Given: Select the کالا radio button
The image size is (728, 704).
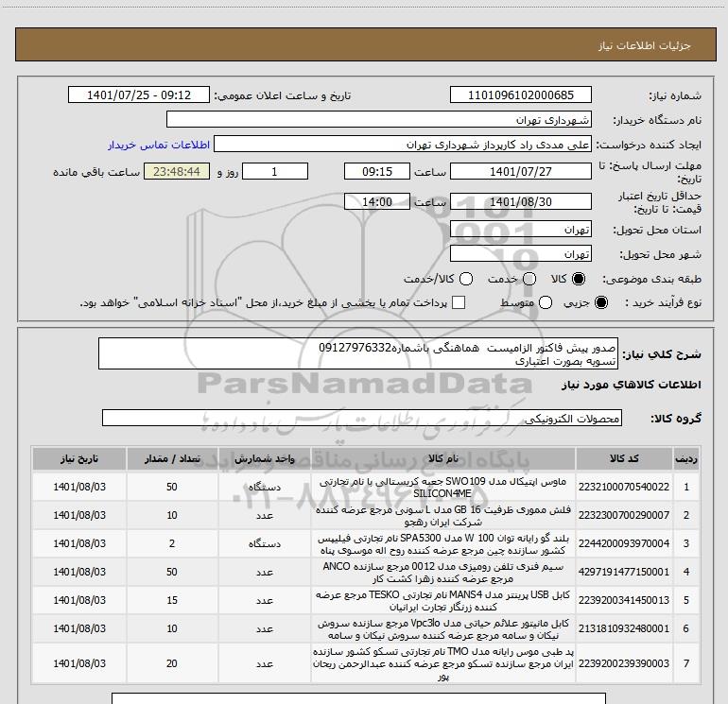Looking at the screenshot, I should (579, 279).
